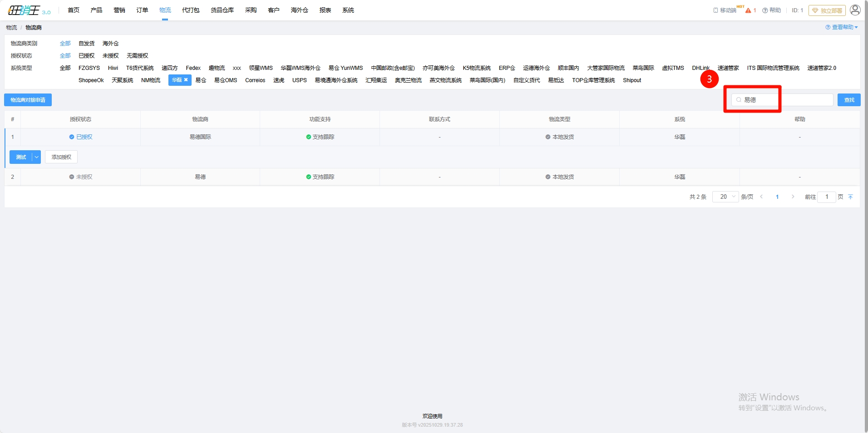Remove the 华磊 filter with its X
868x433 pixels.
pyautogui.click(x=186, y=80)
